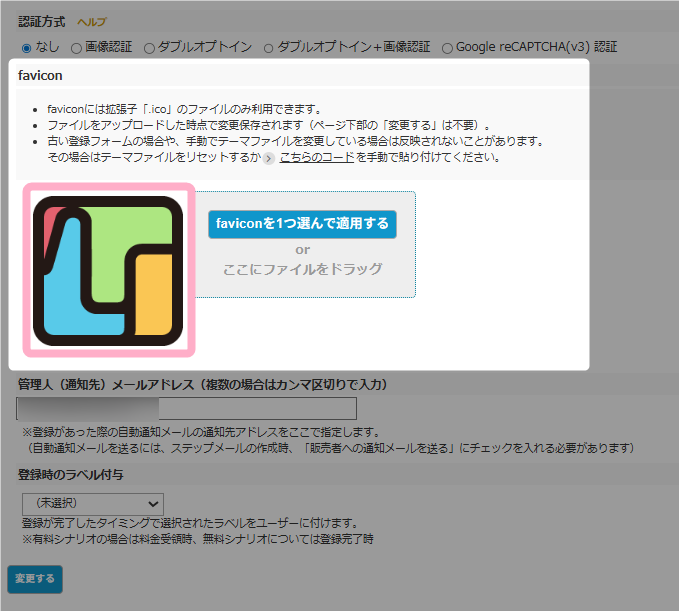Open the こちらのコード link
This screenshot has width=679, height=611.
click(317, 157)
